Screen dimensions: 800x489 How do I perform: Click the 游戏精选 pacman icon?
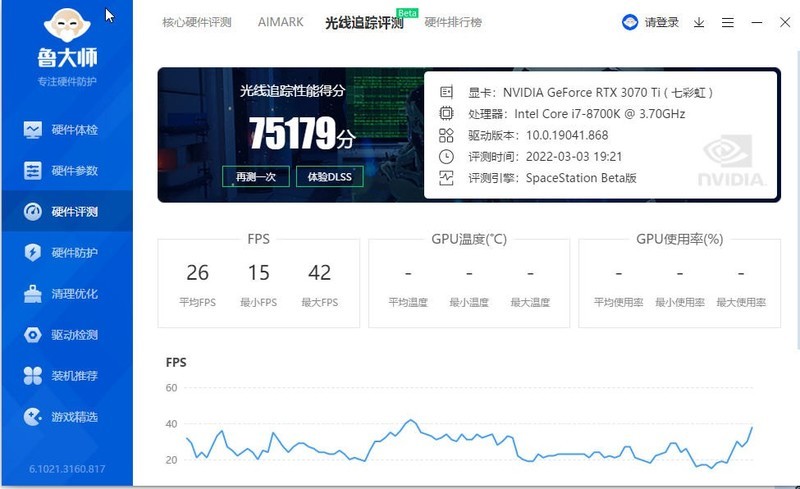click(x=33, y=417)
